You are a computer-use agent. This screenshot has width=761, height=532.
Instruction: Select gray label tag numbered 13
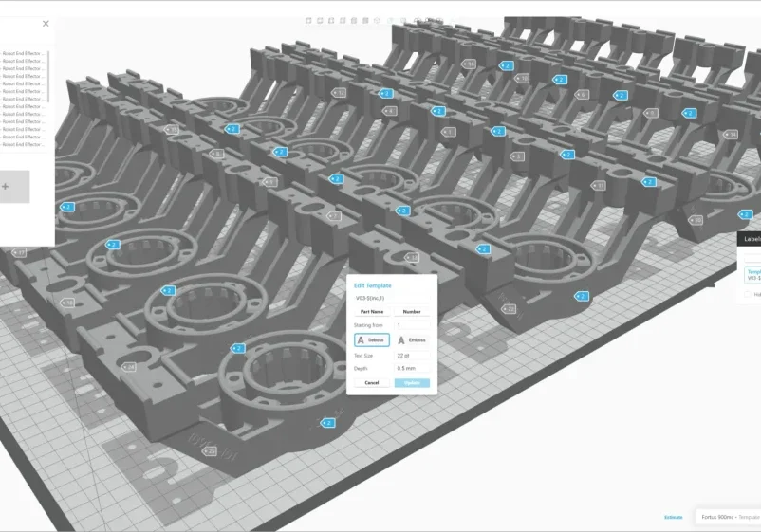coord(412,257)
